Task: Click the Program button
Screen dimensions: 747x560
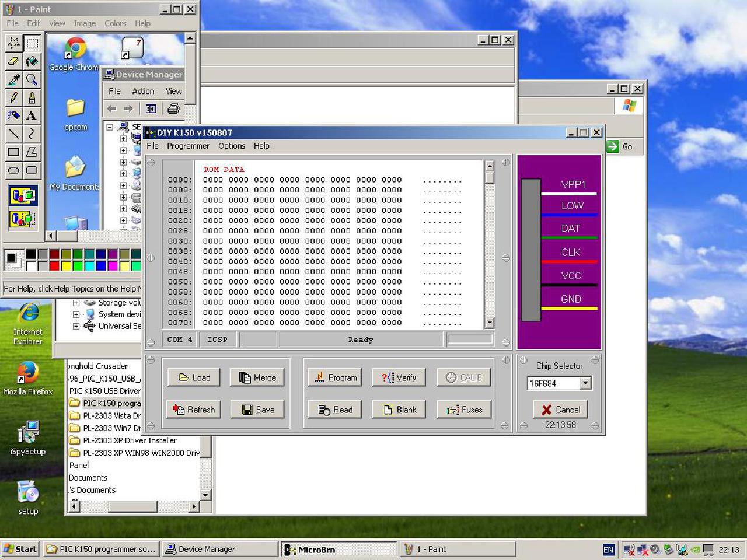Action: 335,377
